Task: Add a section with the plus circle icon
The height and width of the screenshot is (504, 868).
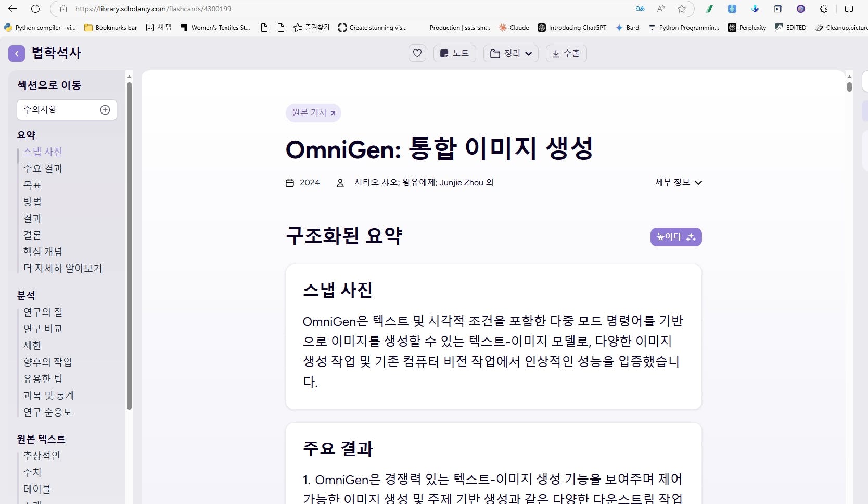Action: [x=105, y=110]
